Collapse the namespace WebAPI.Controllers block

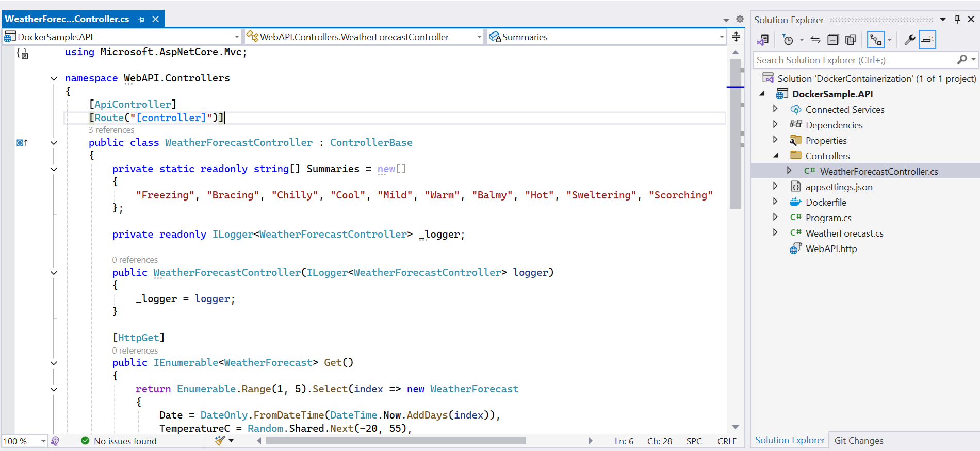(54, 78)
